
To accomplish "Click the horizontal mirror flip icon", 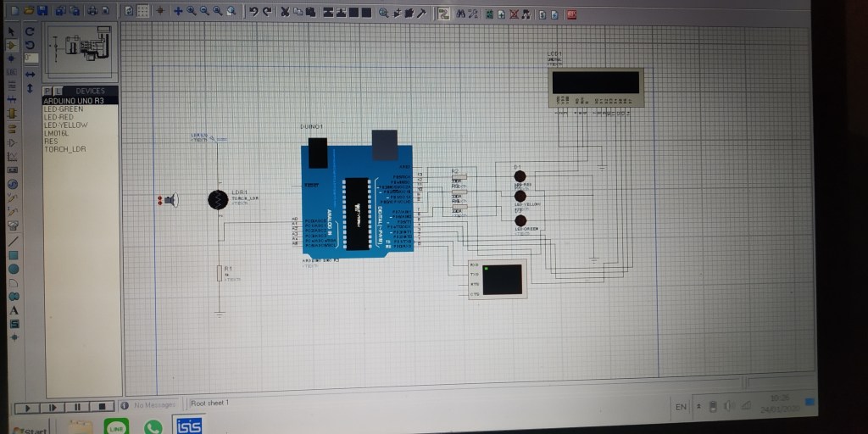I will (x=30, y=74).
